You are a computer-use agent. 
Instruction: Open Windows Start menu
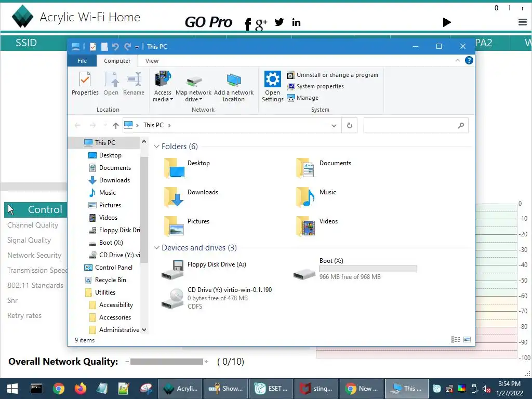(12, 389)
